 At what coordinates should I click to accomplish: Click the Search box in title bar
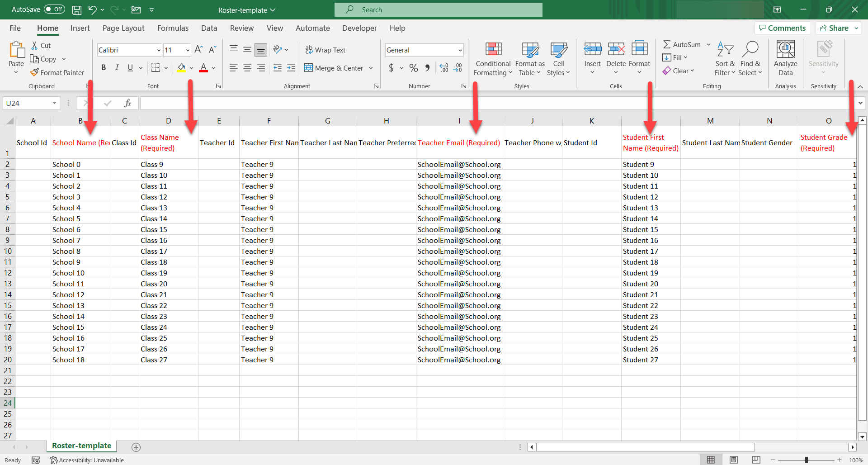(439, 9)
